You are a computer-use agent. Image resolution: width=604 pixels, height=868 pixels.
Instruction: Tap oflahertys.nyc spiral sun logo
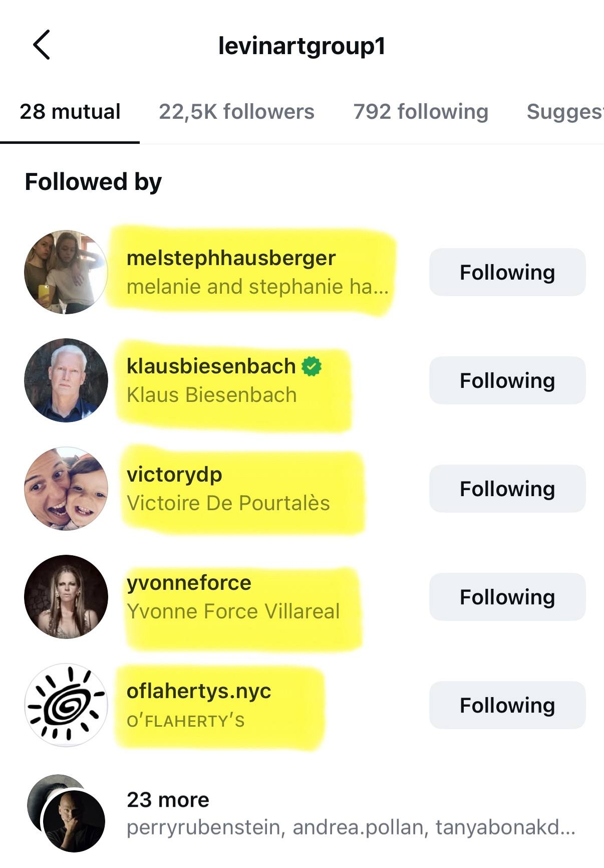[66, 705]
